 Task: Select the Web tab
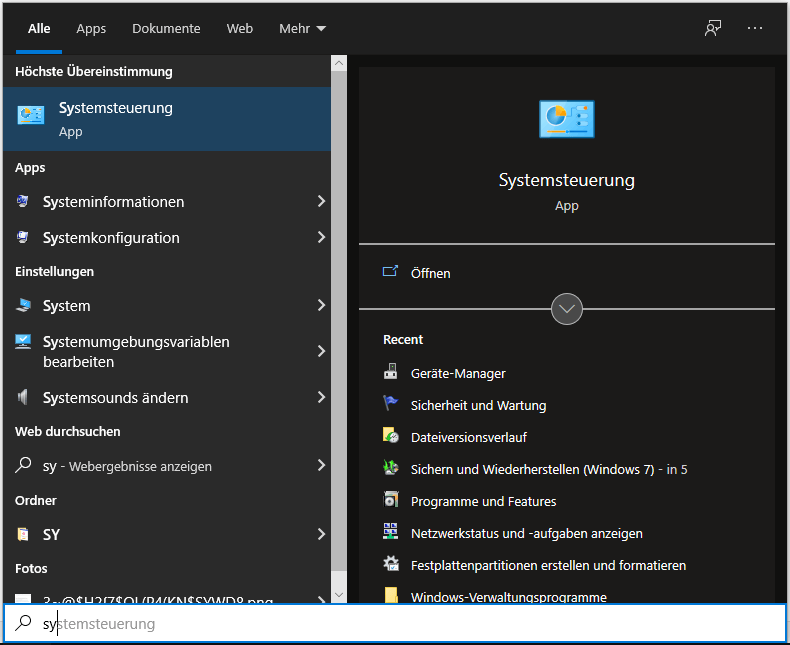[240, 29]
